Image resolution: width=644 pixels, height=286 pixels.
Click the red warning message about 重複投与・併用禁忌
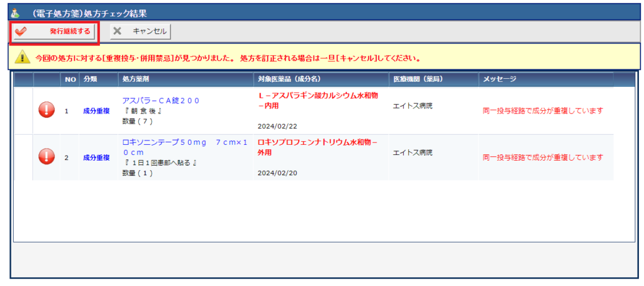pyautogui.click(x=228, y=57)
